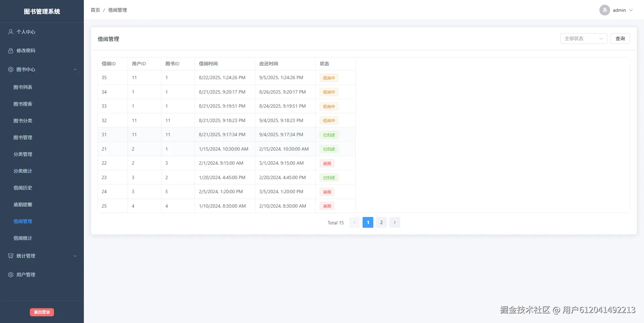The width and height of the screenshot is (644, 323).
Task: Click borrow time 1/15/2024, 10:30:00 AM
Action: coord(224,149)
